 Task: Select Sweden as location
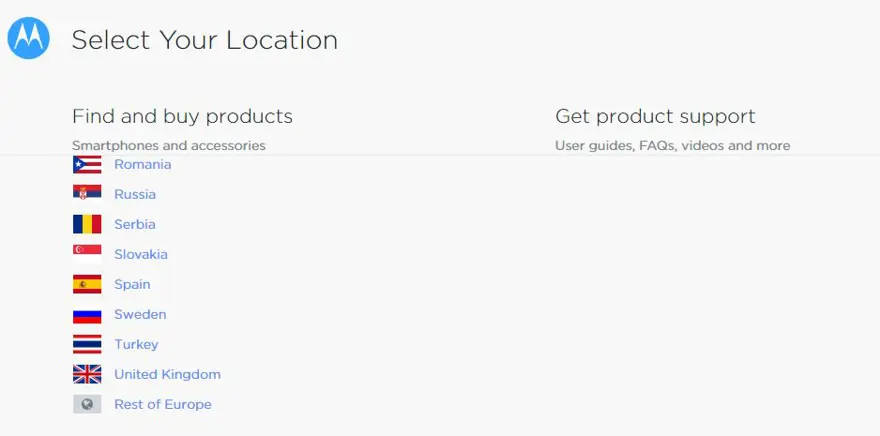(140, 314)
